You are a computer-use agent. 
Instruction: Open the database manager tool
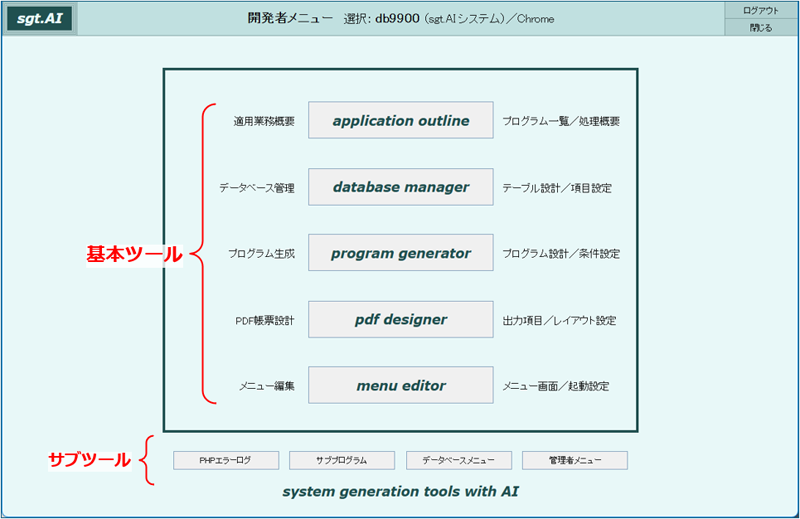(x=401, y=187)
